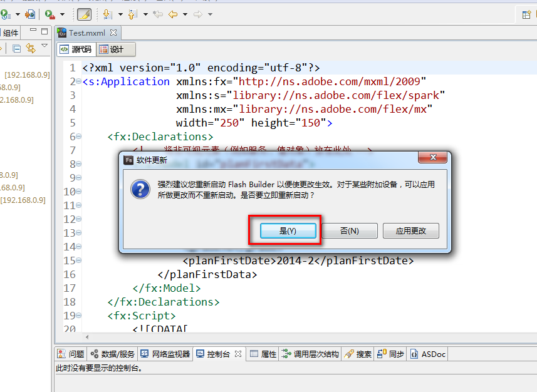This screenshot has width=537, height=392.
Task: Click 是(Y) to restart Flash Builder
Action: pyautogui.click(x=288, y=230)
